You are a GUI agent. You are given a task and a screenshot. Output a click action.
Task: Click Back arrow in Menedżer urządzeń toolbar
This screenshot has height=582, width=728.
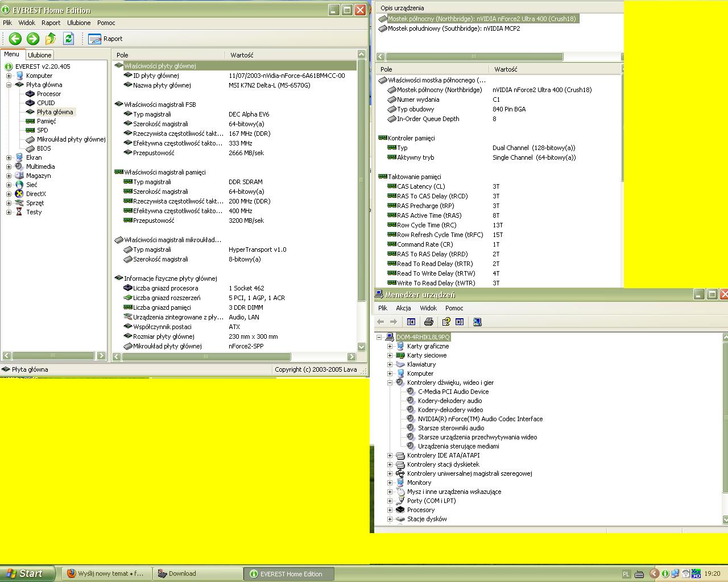coord(380,322)
